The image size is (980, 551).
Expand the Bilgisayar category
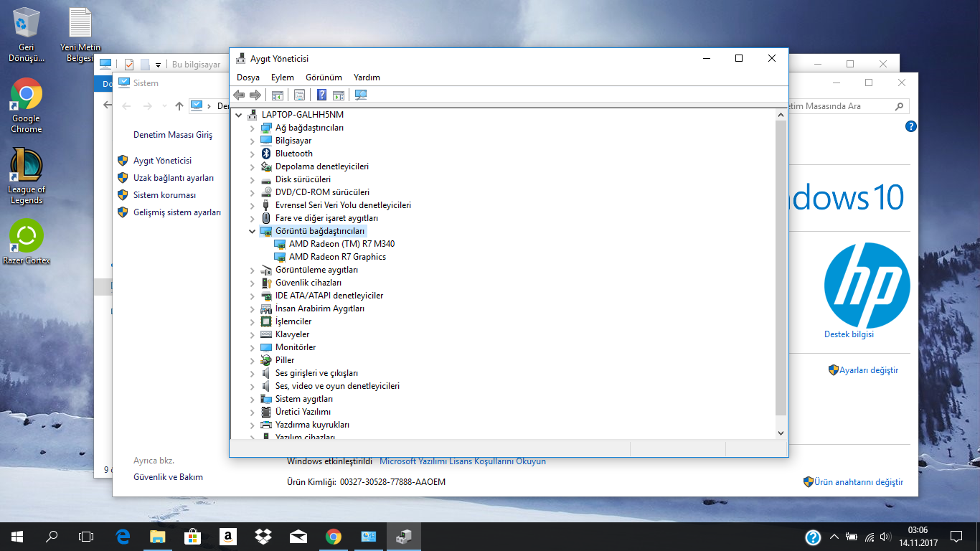253,141
